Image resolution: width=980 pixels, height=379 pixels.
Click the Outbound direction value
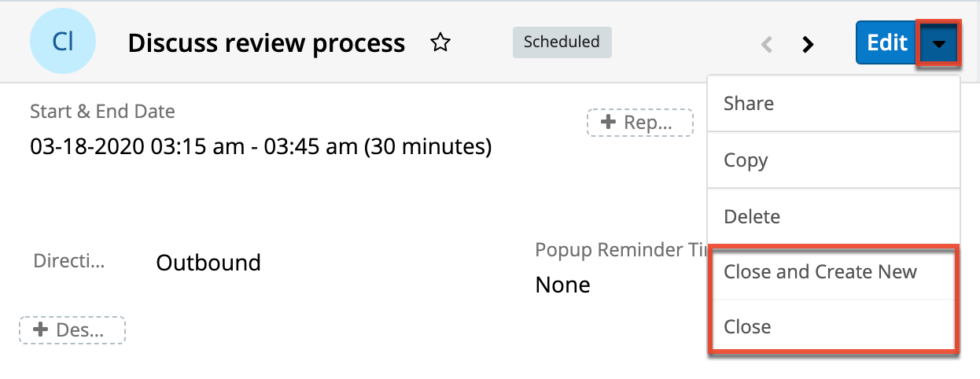point(208,263)
